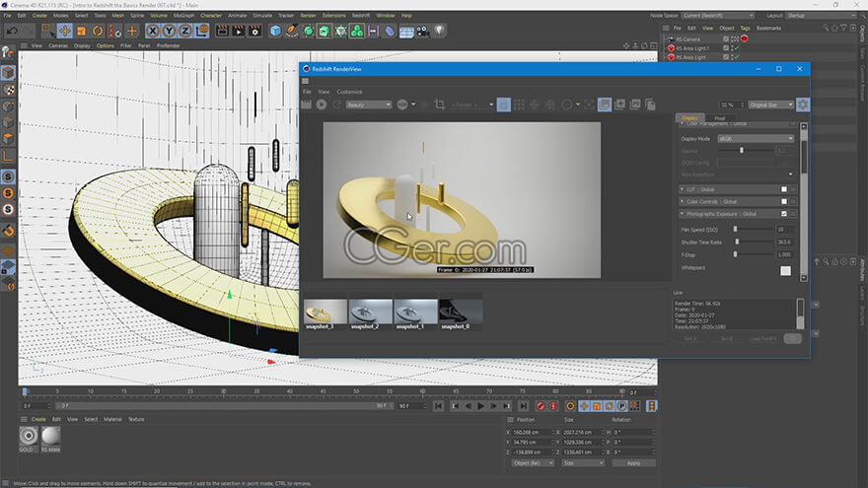Open the RGB channel dropdown arrow
868x488 pixels.
(413, 105)
